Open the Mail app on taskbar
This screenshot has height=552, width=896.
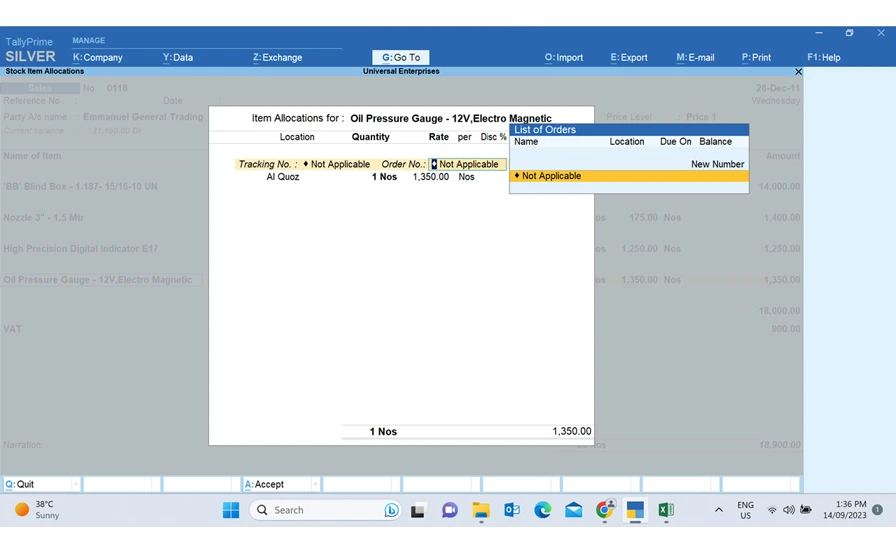pyautogui.click(x=574, y=510)
